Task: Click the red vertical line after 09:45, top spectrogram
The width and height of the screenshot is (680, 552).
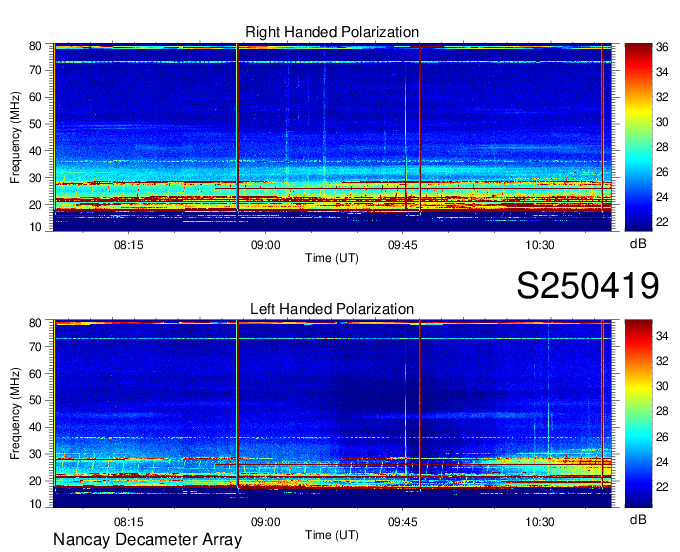Action: click(x=420, y=128)
